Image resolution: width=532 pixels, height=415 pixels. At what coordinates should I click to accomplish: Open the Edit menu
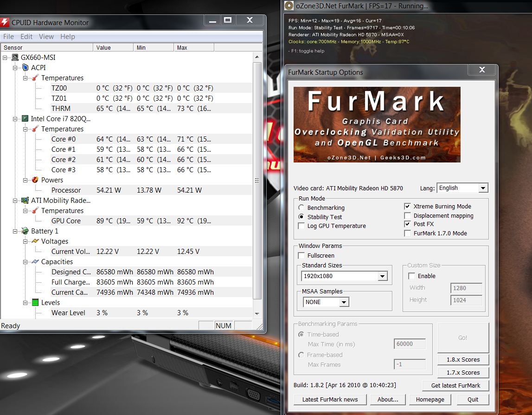[x=26, y=36]
